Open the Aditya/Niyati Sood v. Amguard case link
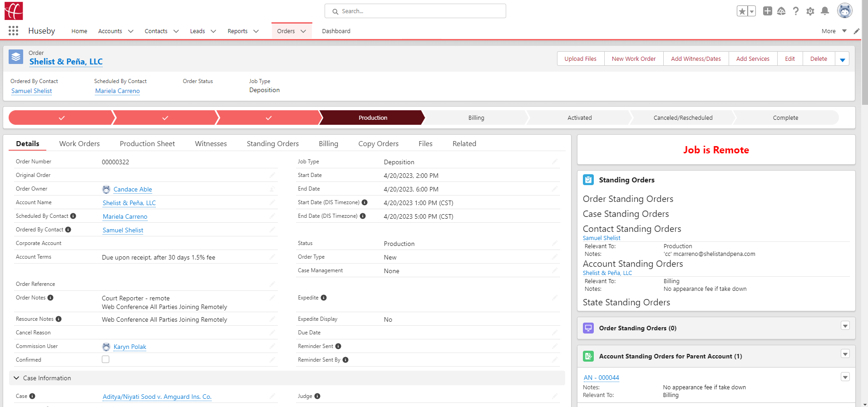 (x=157, y=397)
